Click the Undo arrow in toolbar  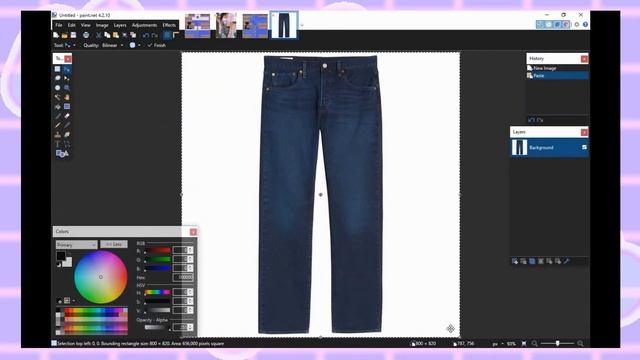(x=146, y=35)
